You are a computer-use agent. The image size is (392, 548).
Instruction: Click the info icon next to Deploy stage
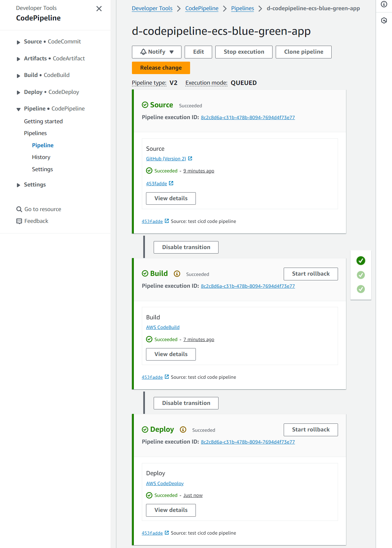coord(183,430)
